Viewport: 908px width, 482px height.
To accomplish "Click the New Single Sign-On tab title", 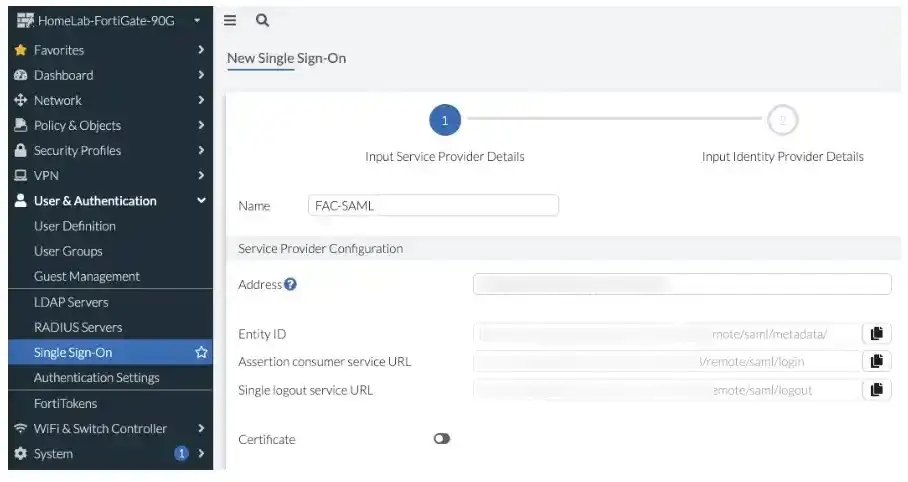I will click(x=286, y=58).
